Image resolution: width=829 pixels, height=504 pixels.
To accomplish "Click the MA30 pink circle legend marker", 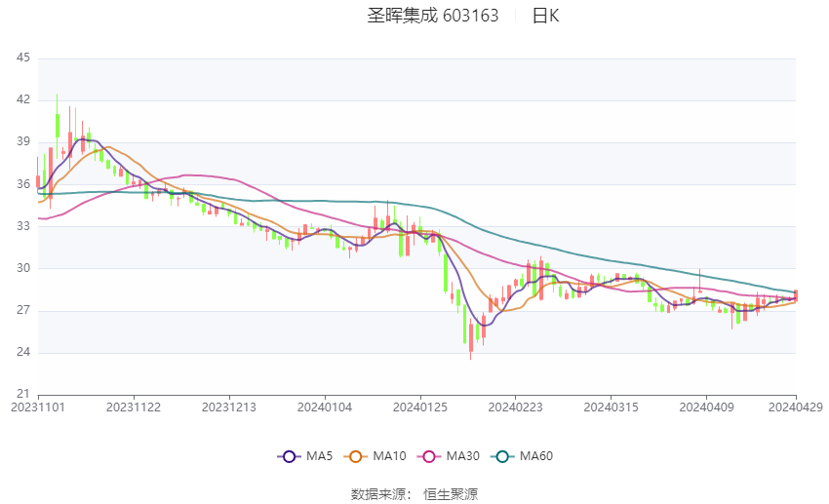I will pyautogui.click(x=430, y=456).
